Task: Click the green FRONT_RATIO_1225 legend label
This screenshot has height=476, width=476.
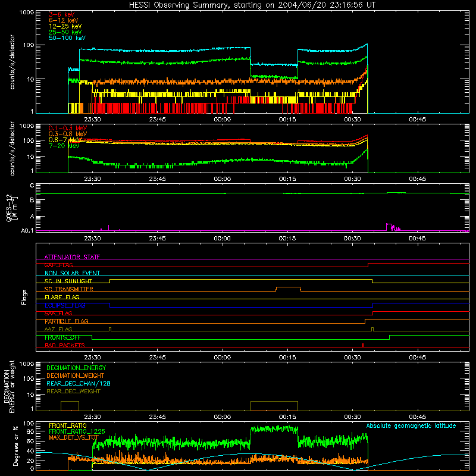Action: pos(77,431)
